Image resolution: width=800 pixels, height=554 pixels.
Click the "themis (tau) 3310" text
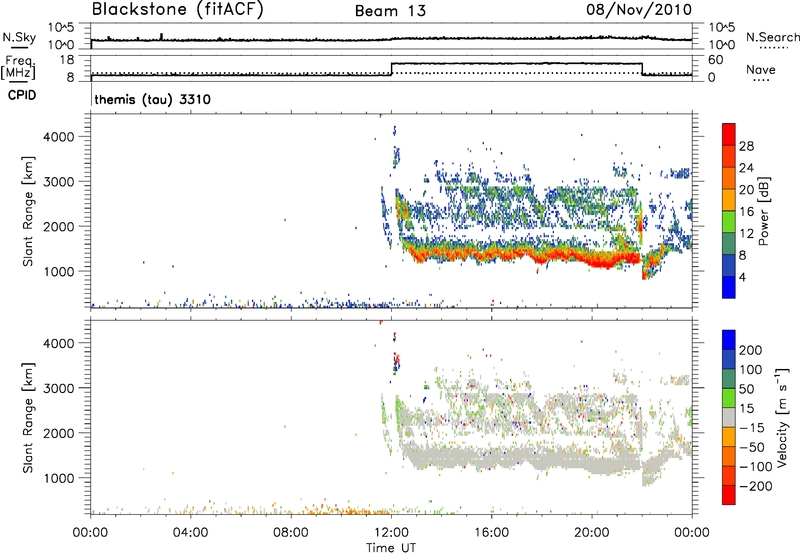click(153, 99)
